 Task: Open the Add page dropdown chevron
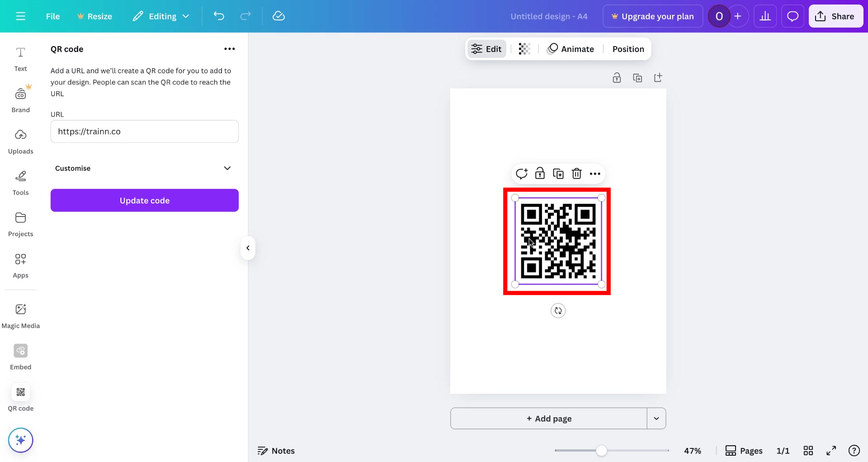coord(656,418)
